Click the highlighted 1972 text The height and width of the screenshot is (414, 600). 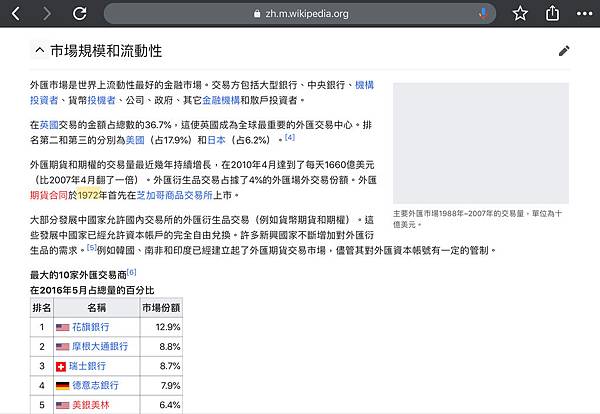88,195
